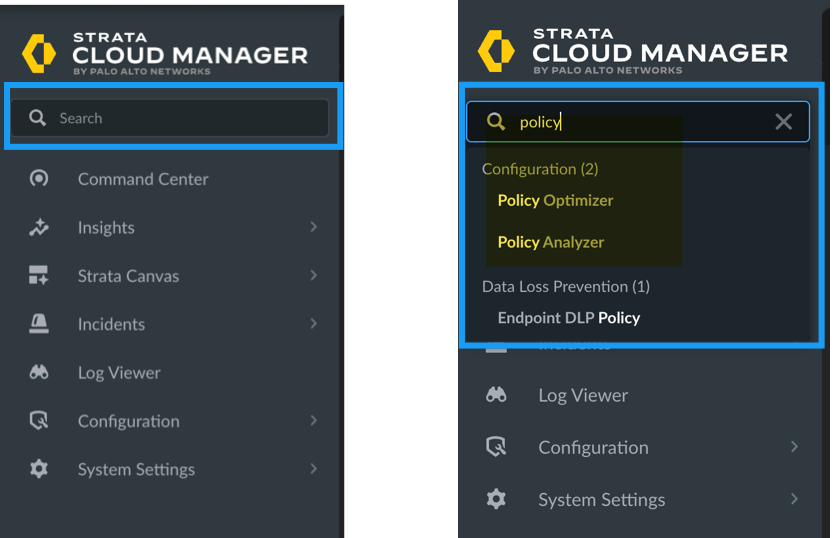Click the magnifier icon in the empty search box

[x=38, y=118]
